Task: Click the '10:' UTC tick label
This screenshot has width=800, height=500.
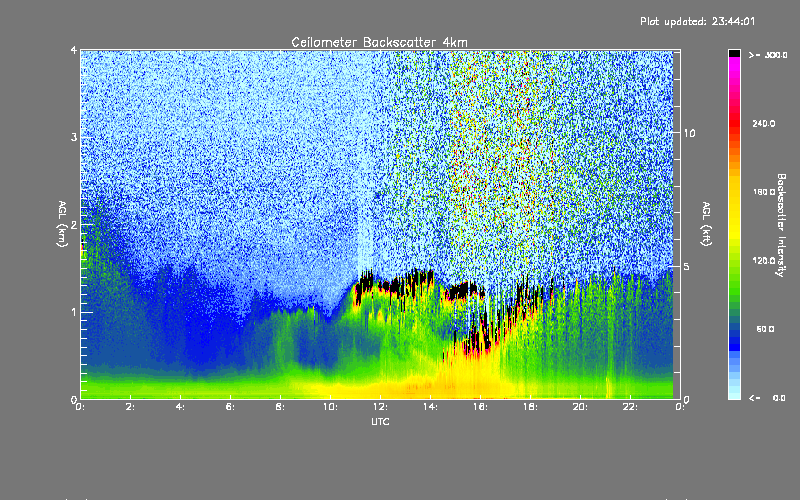Action: click(330, 407)
